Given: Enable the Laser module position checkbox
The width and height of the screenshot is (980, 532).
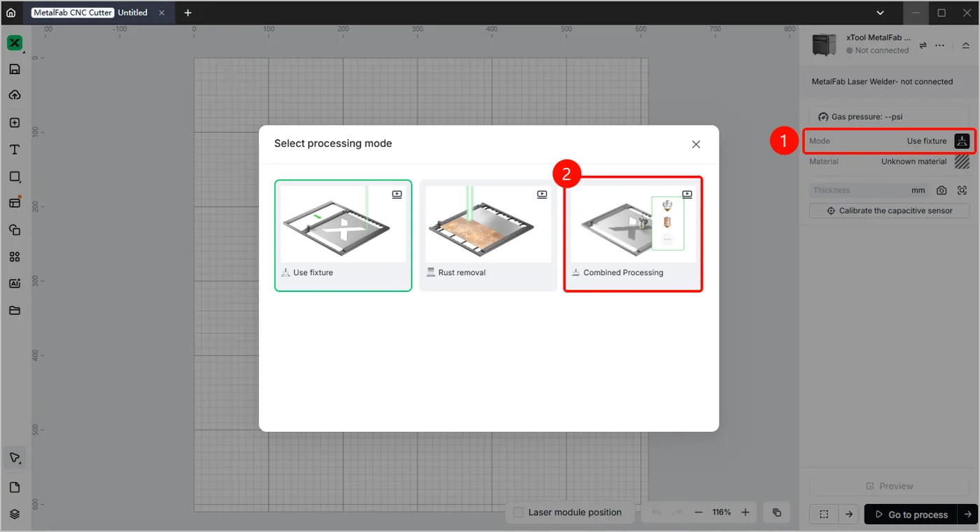Looking at the screenshot, I should [519, 512].
